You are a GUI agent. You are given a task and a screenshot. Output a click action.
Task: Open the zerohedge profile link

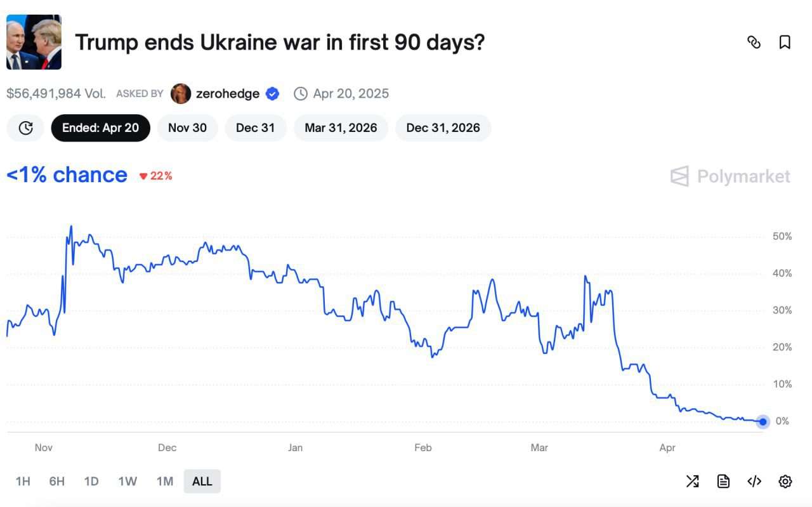pos(227,94)
